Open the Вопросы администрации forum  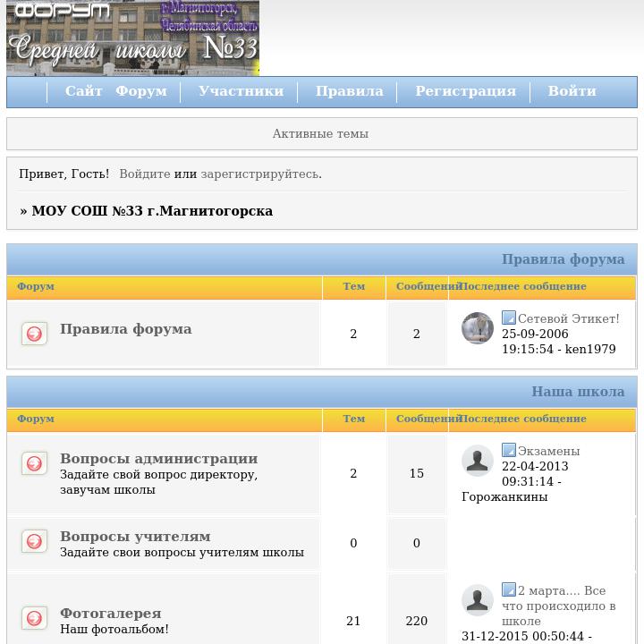tap(159, 458)
